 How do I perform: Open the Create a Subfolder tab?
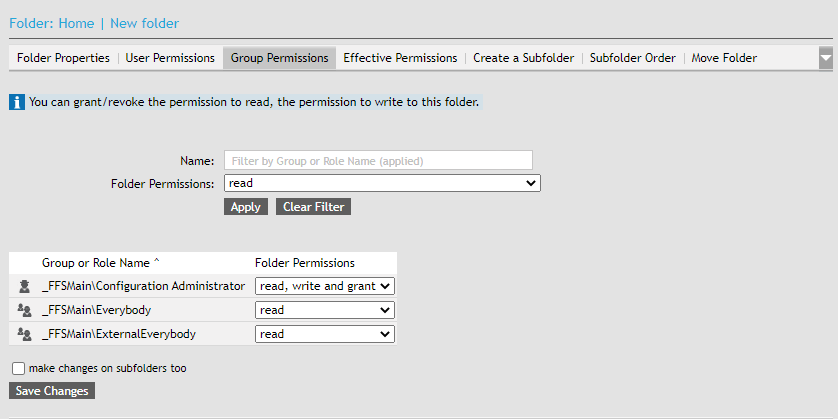tap(523, 58)
